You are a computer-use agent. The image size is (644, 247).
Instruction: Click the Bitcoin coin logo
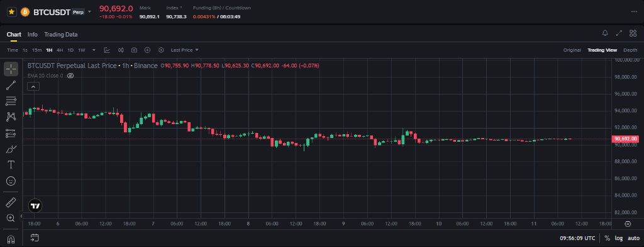[25, 12]
